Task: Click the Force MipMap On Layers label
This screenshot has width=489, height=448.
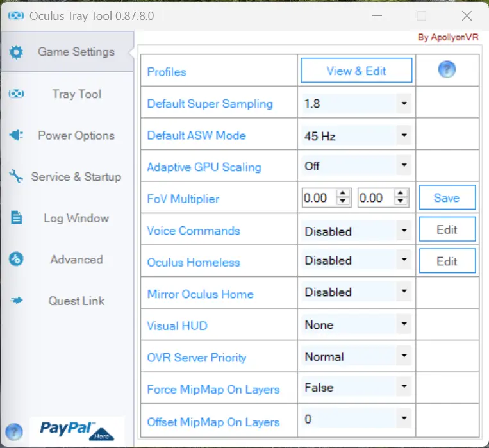Action: pyautogui.click(x=213, y=389)
